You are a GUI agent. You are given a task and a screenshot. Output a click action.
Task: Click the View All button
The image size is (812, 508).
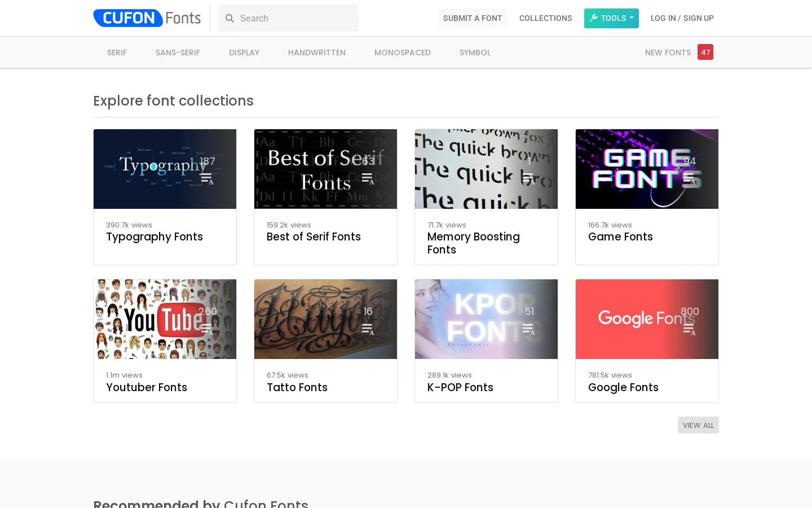point(698,425)
